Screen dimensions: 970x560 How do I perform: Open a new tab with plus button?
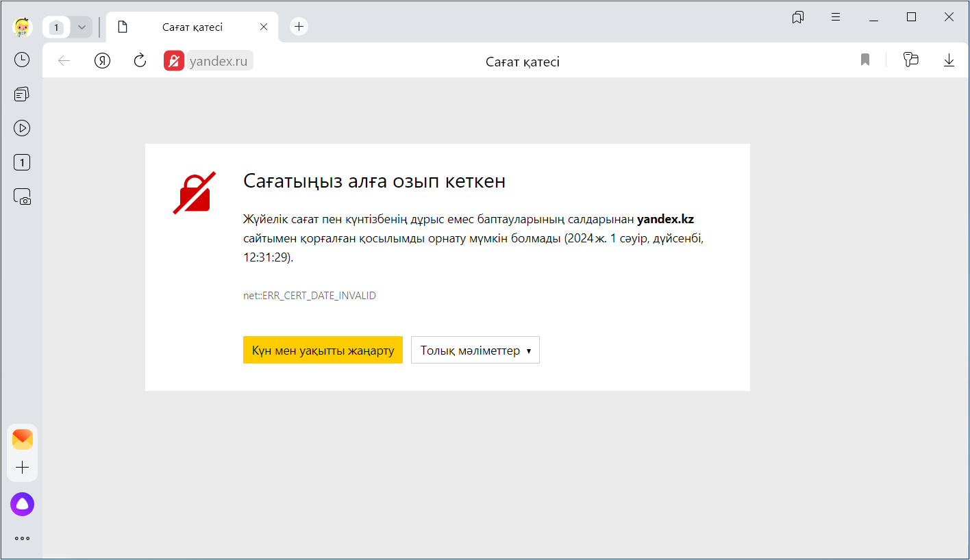click(x=299, y=27)
